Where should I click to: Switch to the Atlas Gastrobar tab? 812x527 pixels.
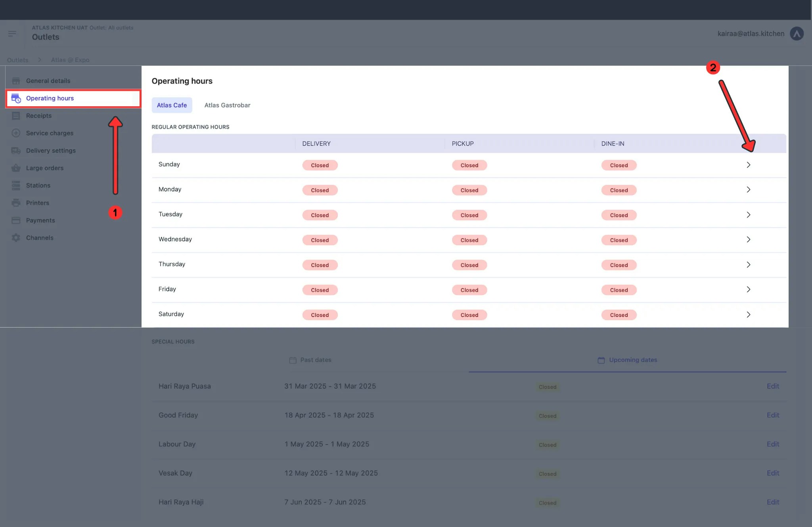tap(227, 105)
